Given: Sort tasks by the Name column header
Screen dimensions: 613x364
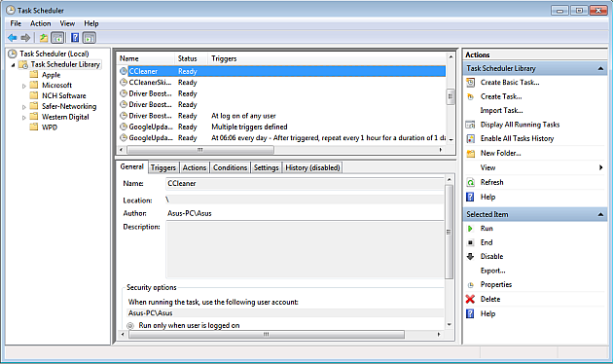Looking at the screenshot, I should 145,58.
